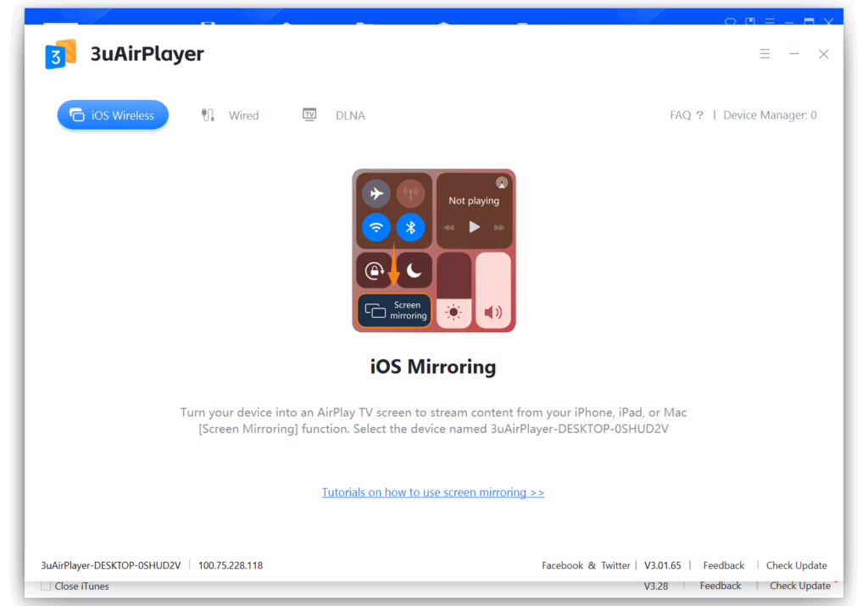The image size is (868, 606).
Task: Toggle the Close iTunes checkbox
Action: [46, 586]
